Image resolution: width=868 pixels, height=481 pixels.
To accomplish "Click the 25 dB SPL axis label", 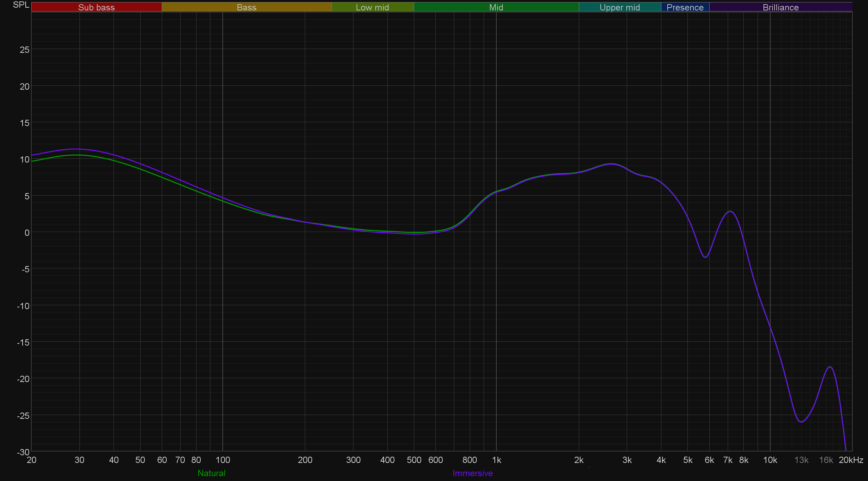I will [x=25, y=50].
